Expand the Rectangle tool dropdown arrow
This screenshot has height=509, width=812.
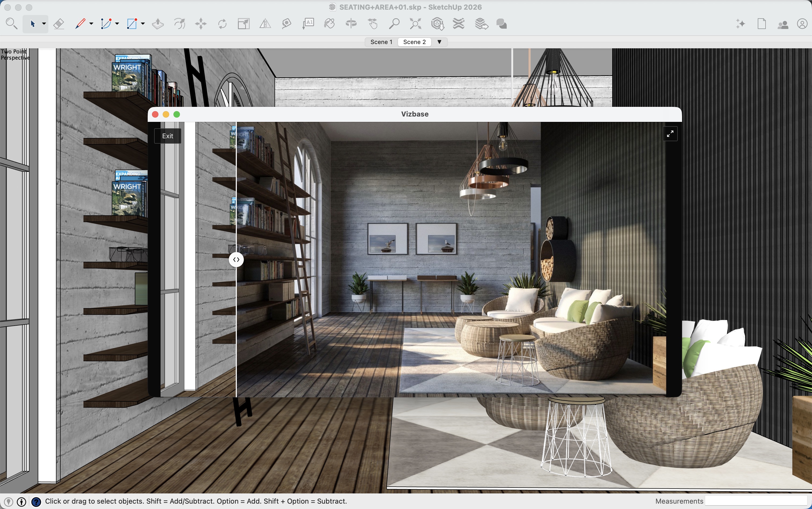[x=143, y=24]
